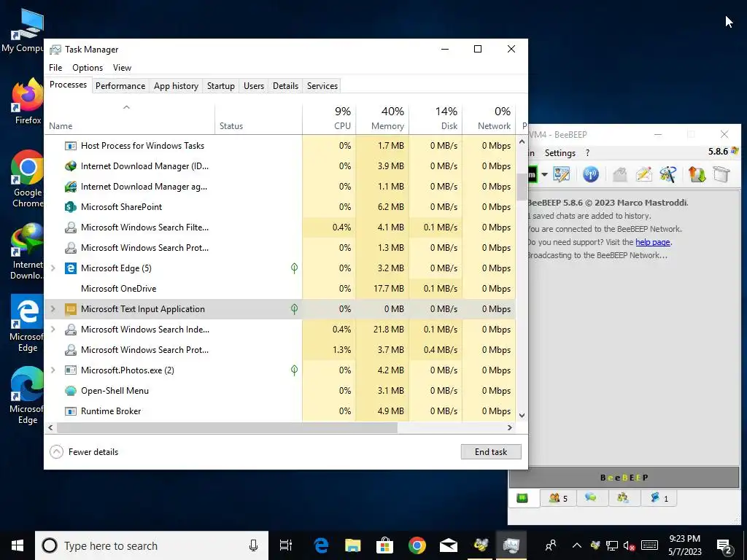Open the ? help menu in BeeBEEP
The image size is (747, 560).
pyautogui.click(x=587, y=153)
